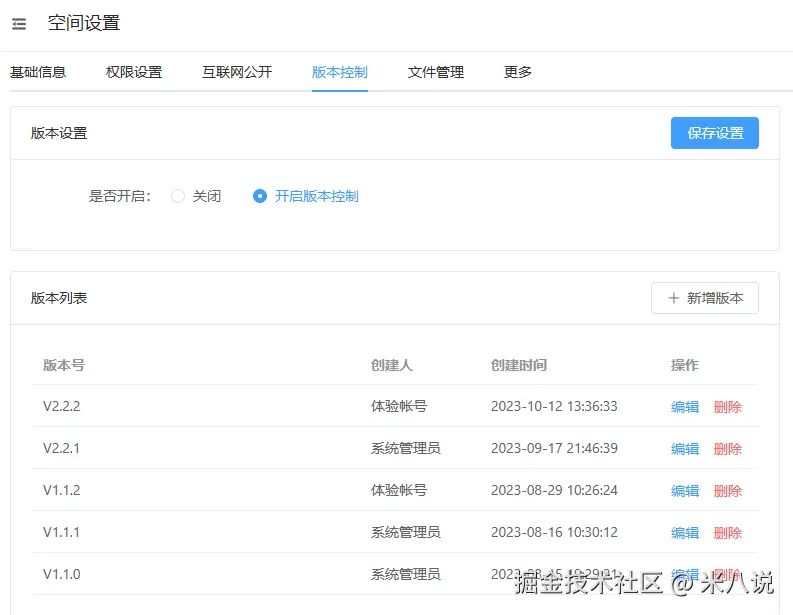This screenshot has width=793, height=615.
Task: Click creation time 2023-08-29 10:26:24
Action: [554, 490]
